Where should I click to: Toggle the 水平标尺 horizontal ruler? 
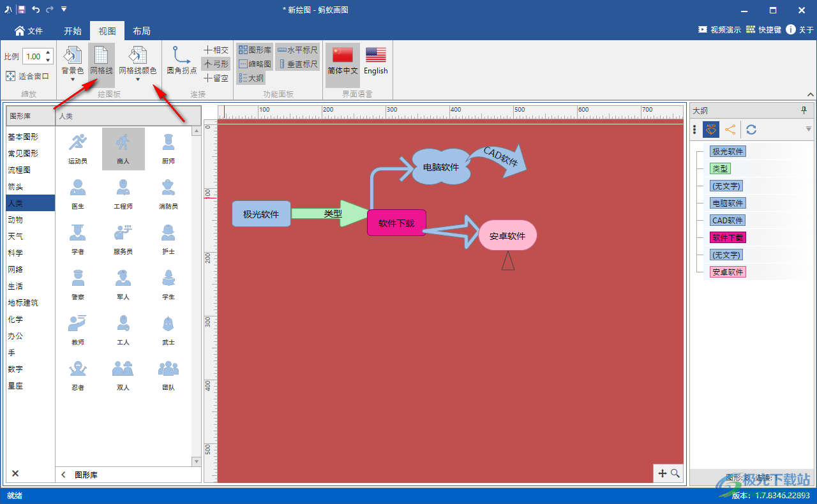pos(297,50)
